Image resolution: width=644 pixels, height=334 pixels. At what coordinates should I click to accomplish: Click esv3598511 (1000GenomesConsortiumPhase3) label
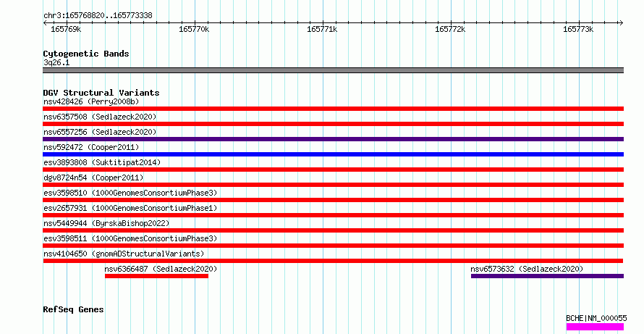click(130, 238)
